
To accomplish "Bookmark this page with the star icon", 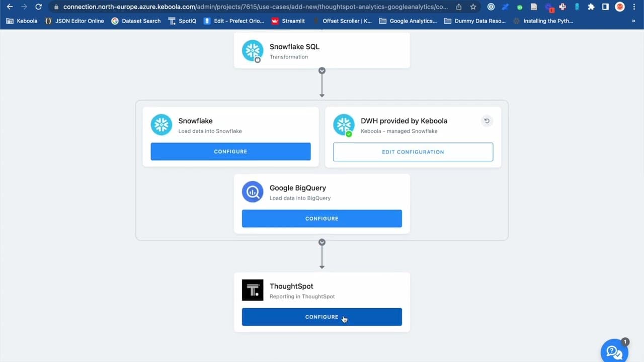I will click(x=473, y=7).
